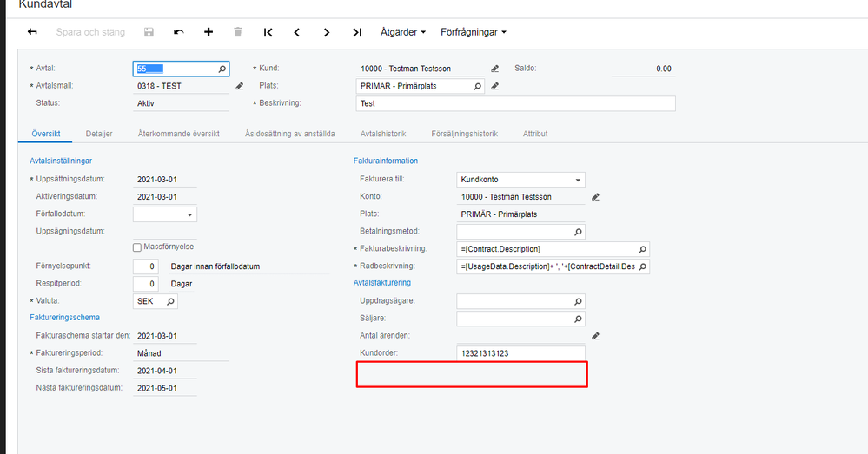Expand the Förfallodatum date picker
The image size is (868, 454).
point(190,214)
